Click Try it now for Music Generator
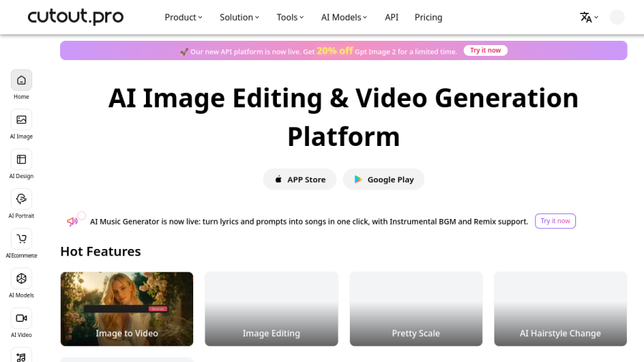This screenshot has height=362, width=644. 555,221
